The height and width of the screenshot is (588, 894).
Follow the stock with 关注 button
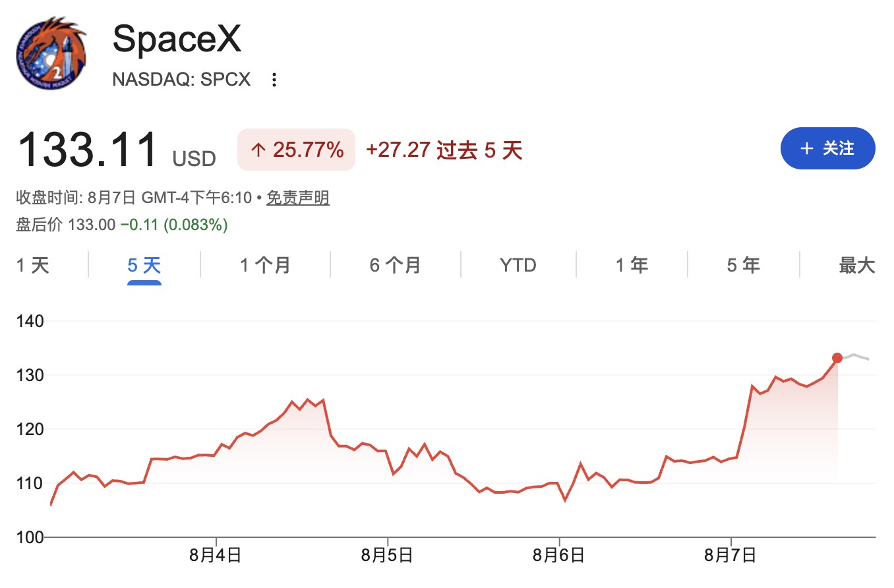[x=828, y=148]
